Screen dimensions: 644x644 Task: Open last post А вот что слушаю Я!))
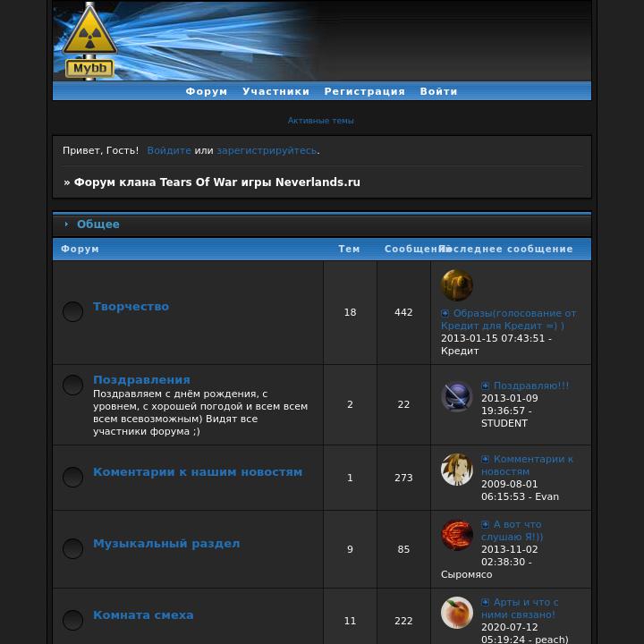click(513, 530)
